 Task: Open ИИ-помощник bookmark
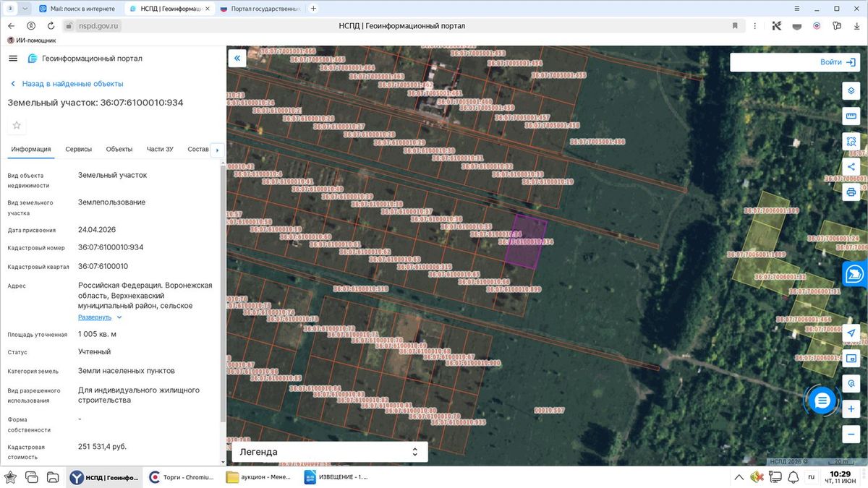click(31, 40)
